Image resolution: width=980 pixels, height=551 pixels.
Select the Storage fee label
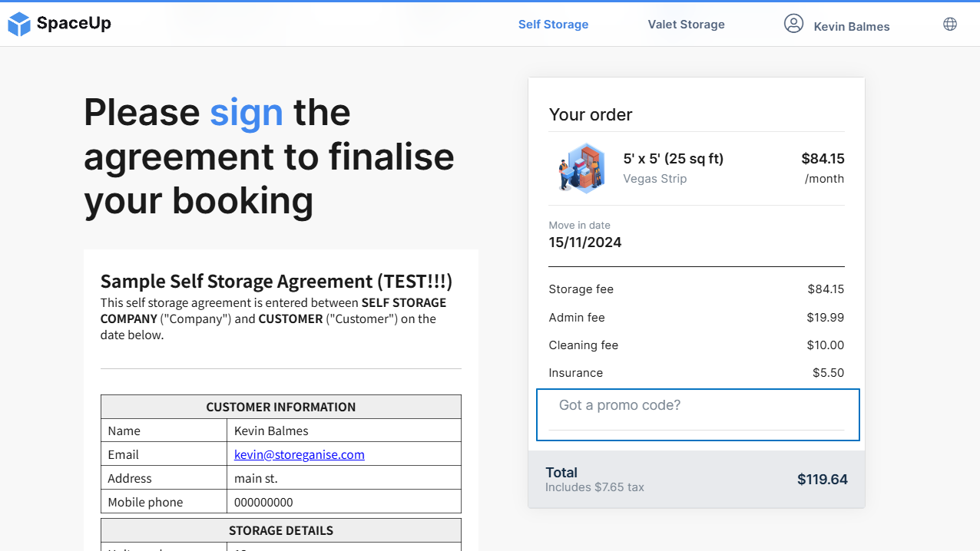pos(581,289)
